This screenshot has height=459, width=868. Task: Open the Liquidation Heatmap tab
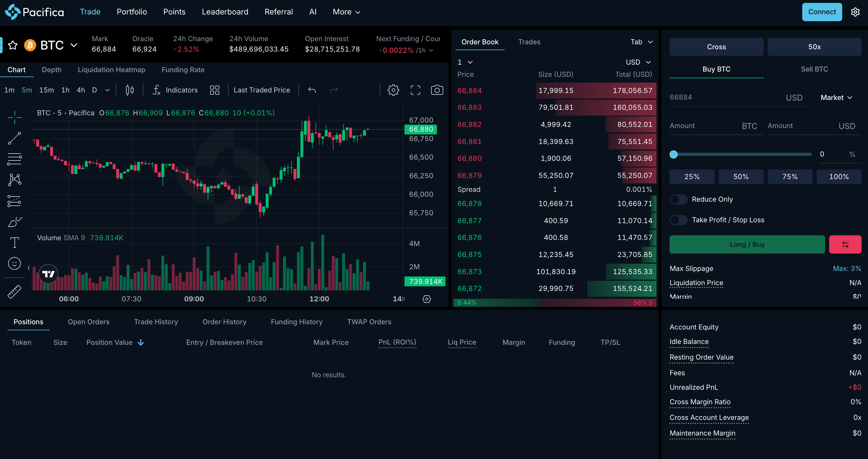pyautogui.click(x=112, y=70)
